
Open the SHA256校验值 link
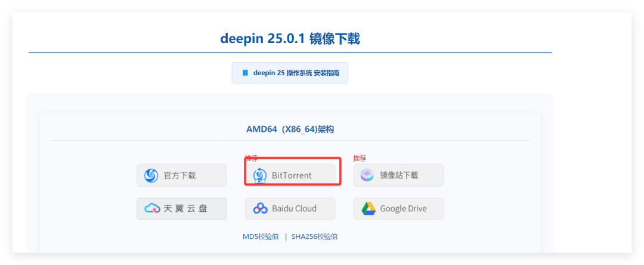pos(314,236)
